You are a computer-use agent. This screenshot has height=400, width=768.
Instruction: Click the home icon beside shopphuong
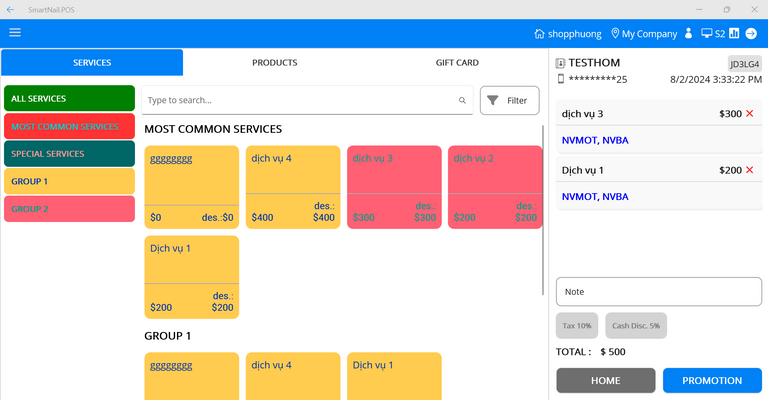pyautogui.click(x=540, y=34)
